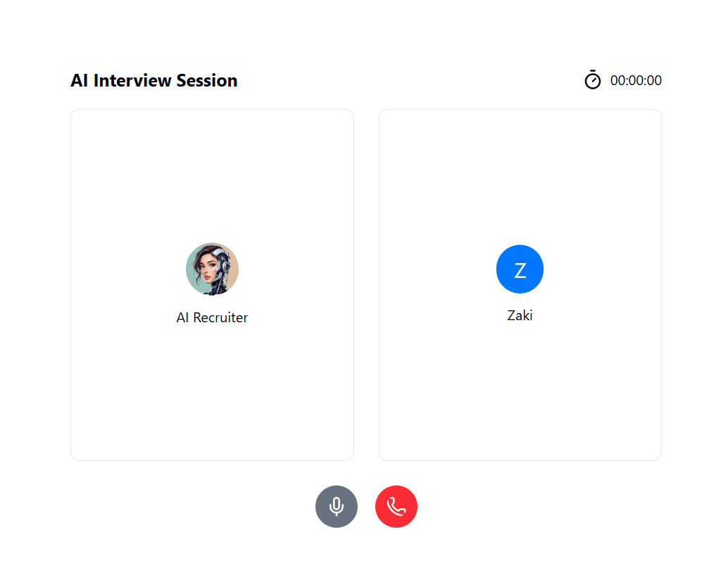
Task: Click the word Session in the page title
Action: [207, 81]
